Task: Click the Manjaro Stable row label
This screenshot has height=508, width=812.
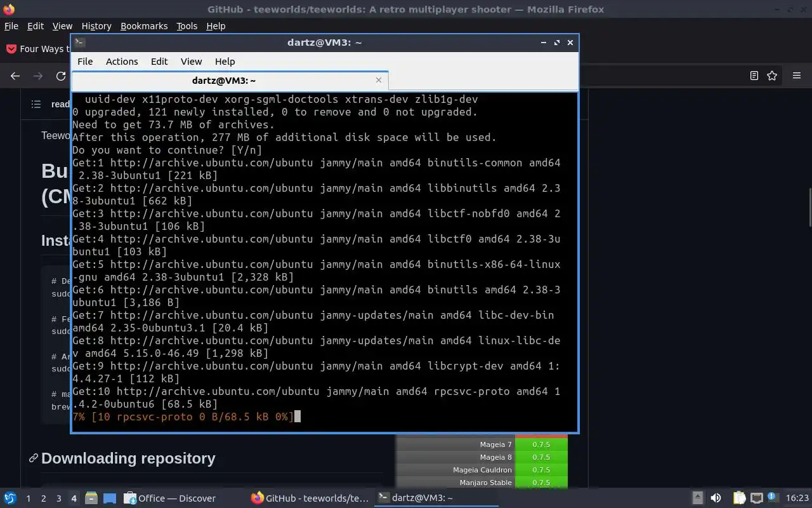Action: point(485,483)
